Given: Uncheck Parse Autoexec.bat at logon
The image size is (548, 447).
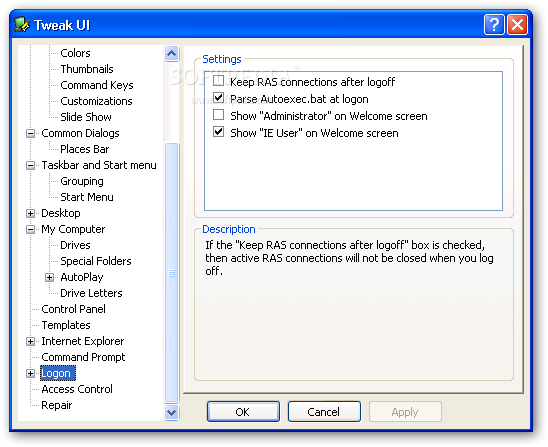Looking at the screenshot, I should tap(218, 98).
